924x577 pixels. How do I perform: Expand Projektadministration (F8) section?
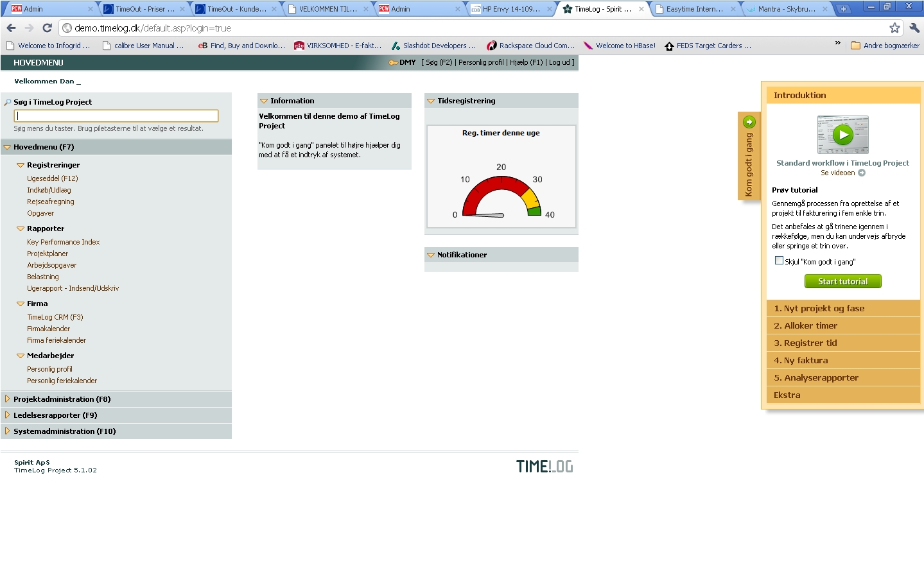pyautogui.click(x=7, y=399)
